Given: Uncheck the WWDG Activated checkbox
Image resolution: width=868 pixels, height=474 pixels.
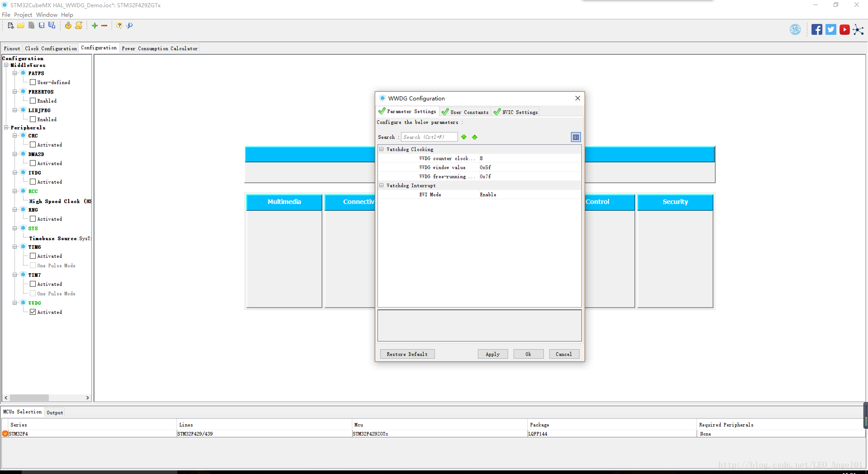Looking at the screenshot, I should (33, 312).
